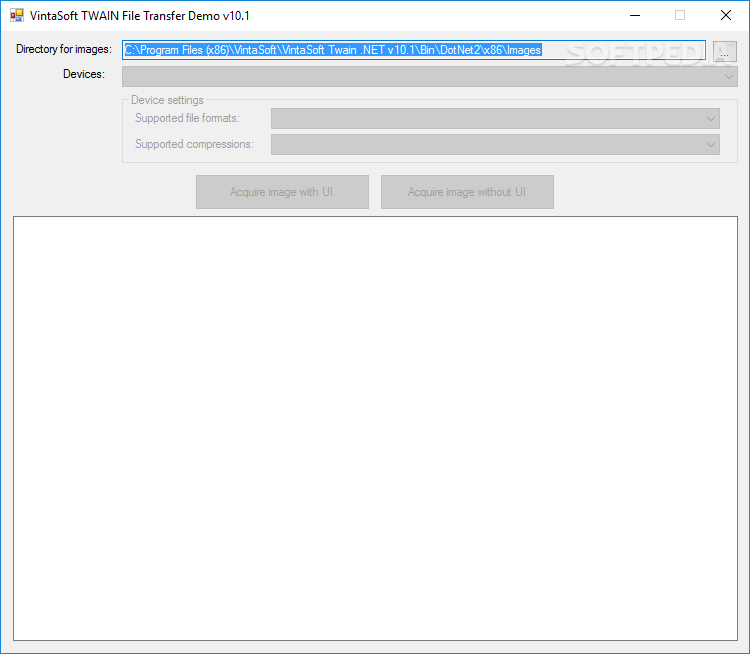Click the VintaSoft app icon in title bar
Screen dimensions: 750x654
pos(17,15)
